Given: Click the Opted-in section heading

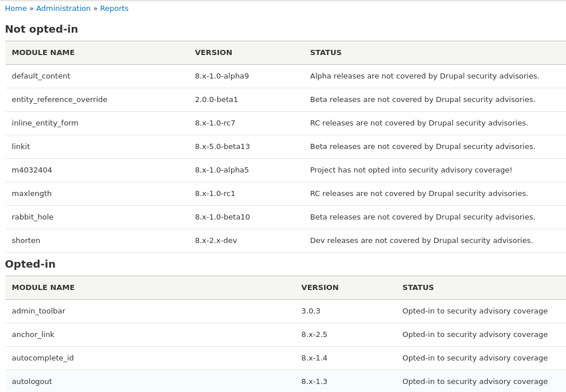Looking at the screenshot, I should click(30, 264).
